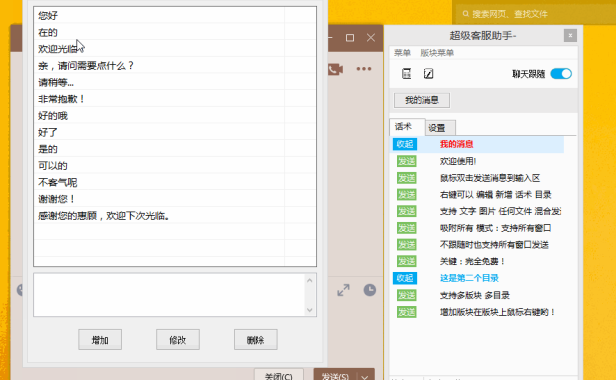
Task: Click the desktop search box 搜索网页、查找文件
Action: coord(534,14)
